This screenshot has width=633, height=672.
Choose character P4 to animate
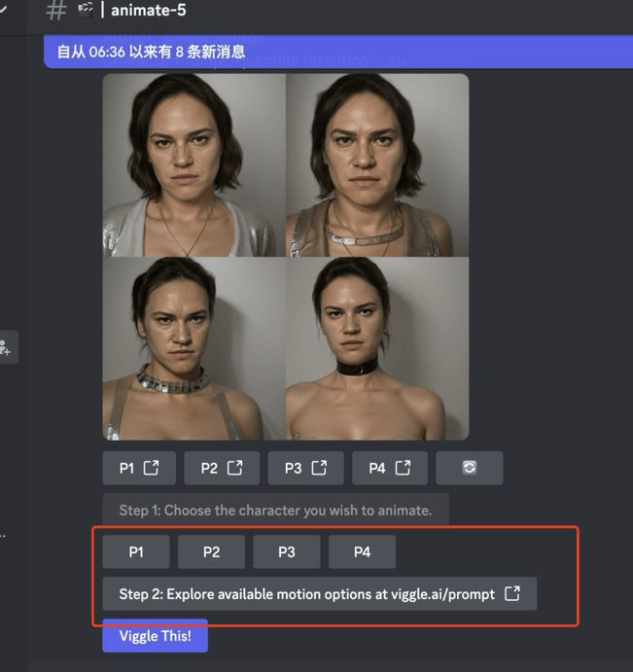tap(362, 552)
